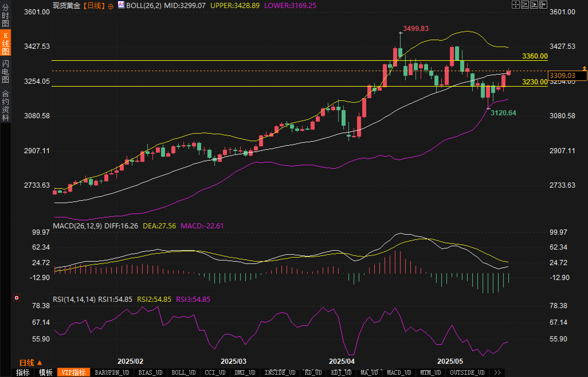Screen dimensions: 588x377
Task: Choose the CCI_UD indicator
Action: tap(215, 372)
